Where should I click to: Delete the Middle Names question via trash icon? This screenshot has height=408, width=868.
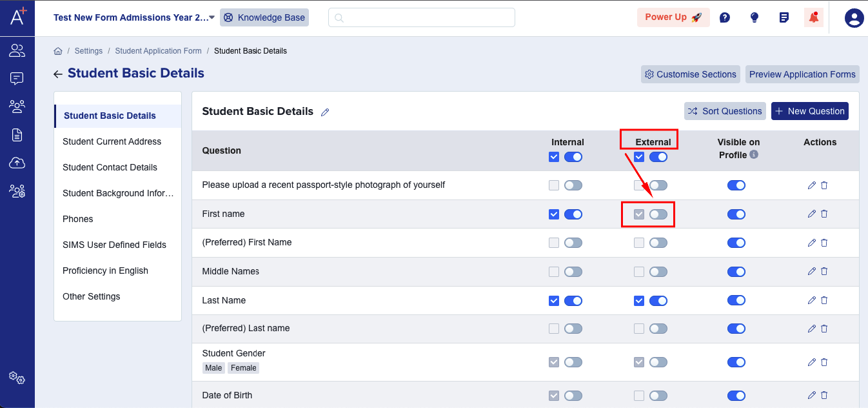tap(824, 271)
